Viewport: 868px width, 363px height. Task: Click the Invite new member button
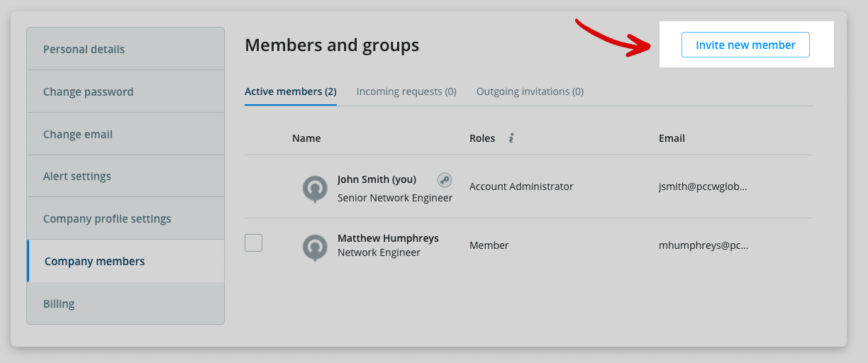point(745,45)
